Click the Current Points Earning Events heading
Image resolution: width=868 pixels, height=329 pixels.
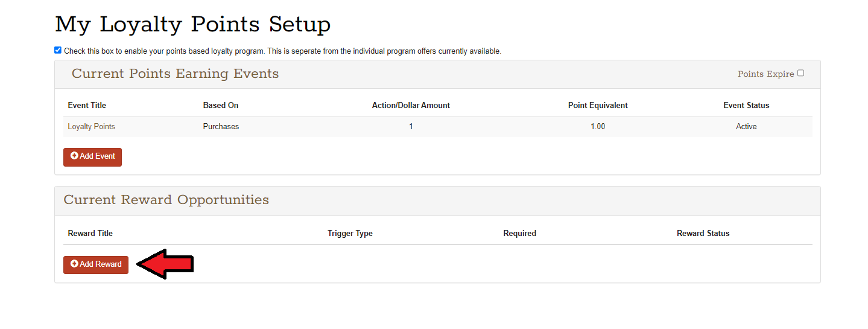point(175,74)
